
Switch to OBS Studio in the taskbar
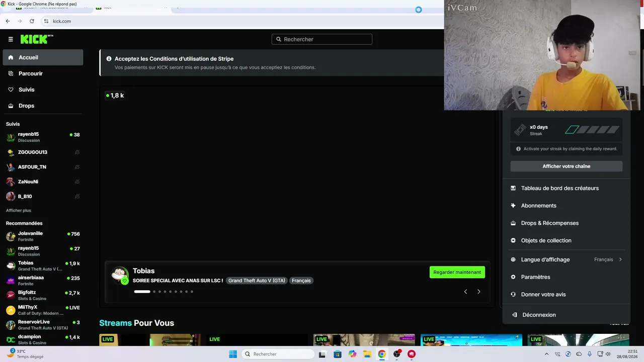[397, 354]
